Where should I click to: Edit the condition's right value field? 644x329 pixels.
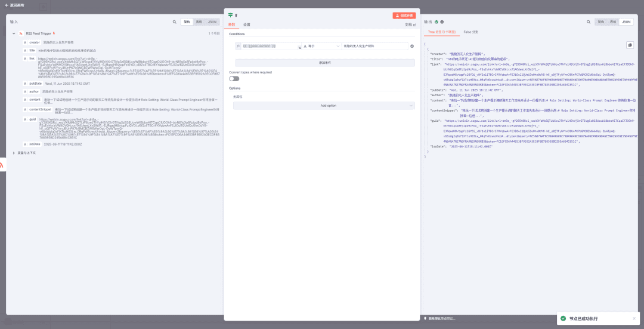point(374,47)
